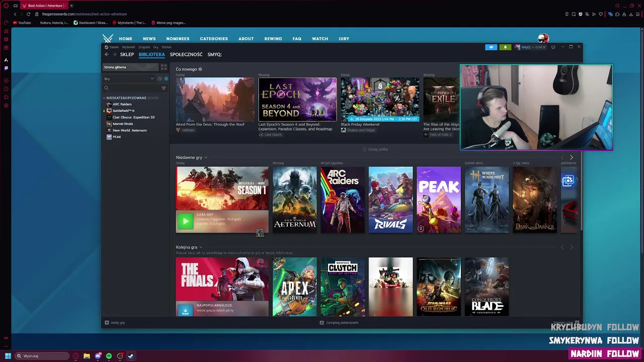Click CATEGORIES in the Game Awards nav
Viewport: 644px width, 362px height.
point(214,39)
